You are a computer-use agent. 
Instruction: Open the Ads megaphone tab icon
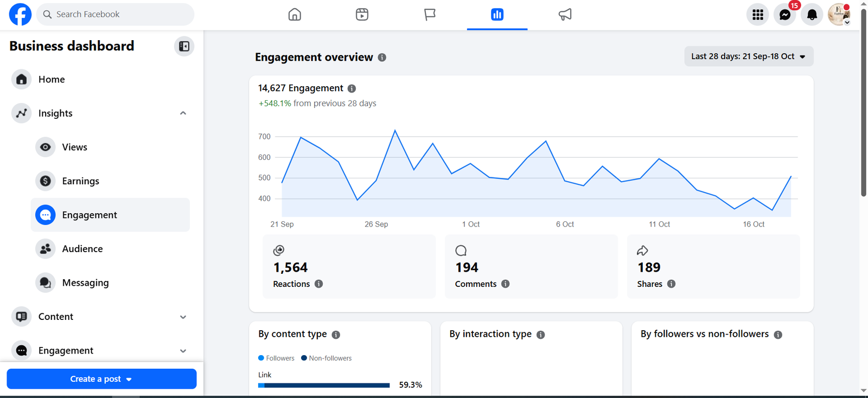(x=565, y=15)
